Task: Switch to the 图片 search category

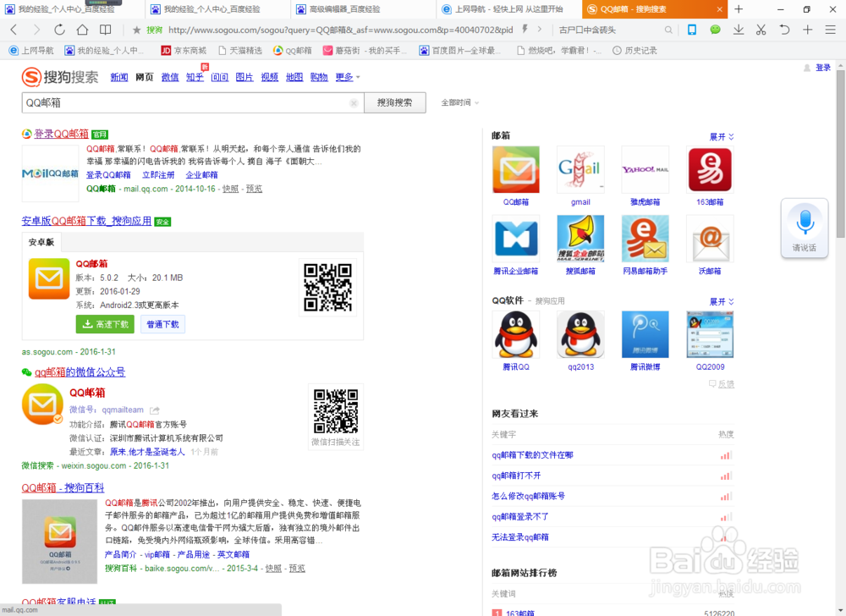Action: click(244, 77)
